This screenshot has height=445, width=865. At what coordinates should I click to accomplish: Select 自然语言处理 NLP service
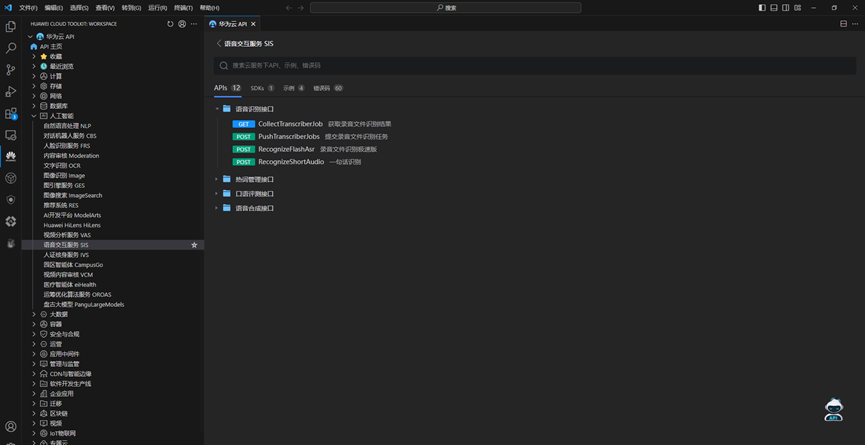click(x=67, y=126)
